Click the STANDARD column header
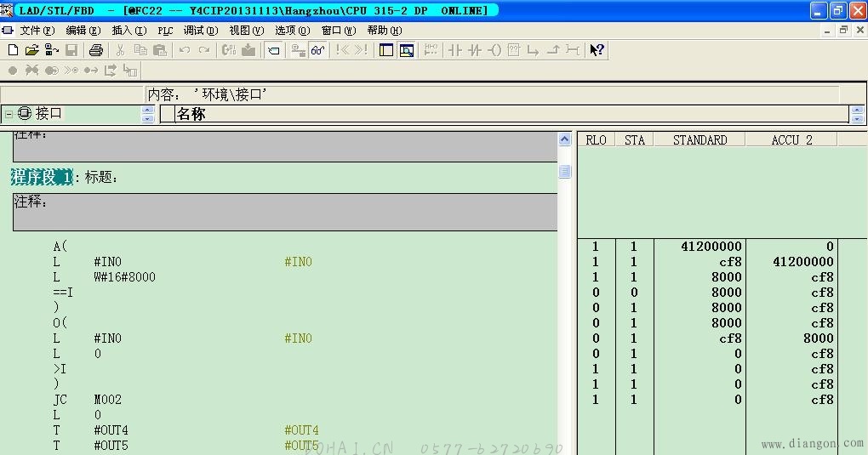The height and width of the screenshot is (455, 868). [x=700, y=140]
